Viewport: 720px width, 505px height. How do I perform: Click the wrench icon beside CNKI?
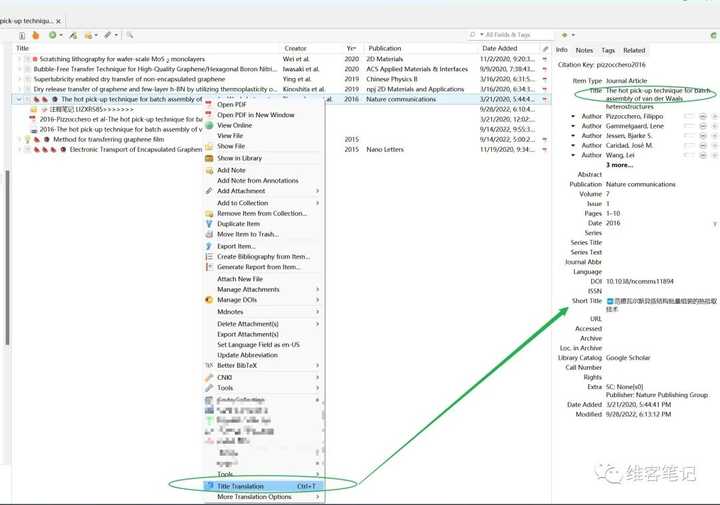coord(209,377)
